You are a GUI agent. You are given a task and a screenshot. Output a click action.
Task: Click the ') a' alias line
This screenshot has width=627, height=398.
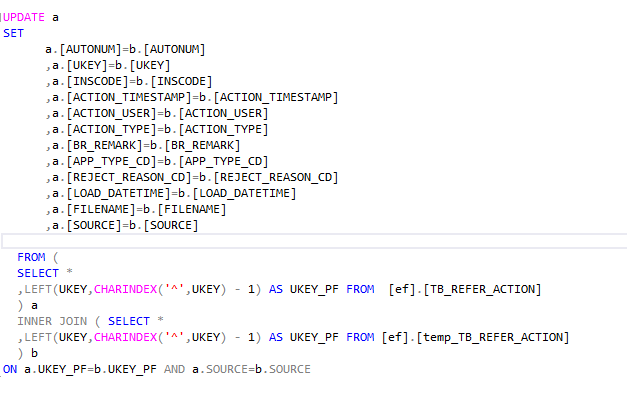point(28,305)
